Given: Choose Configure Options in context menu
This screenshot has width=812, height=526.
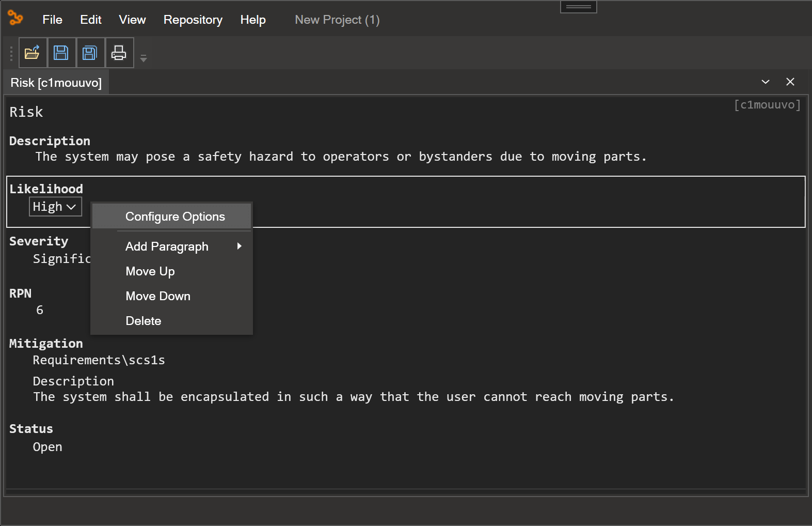Looking at the screenshot, I should click(171, 216).
